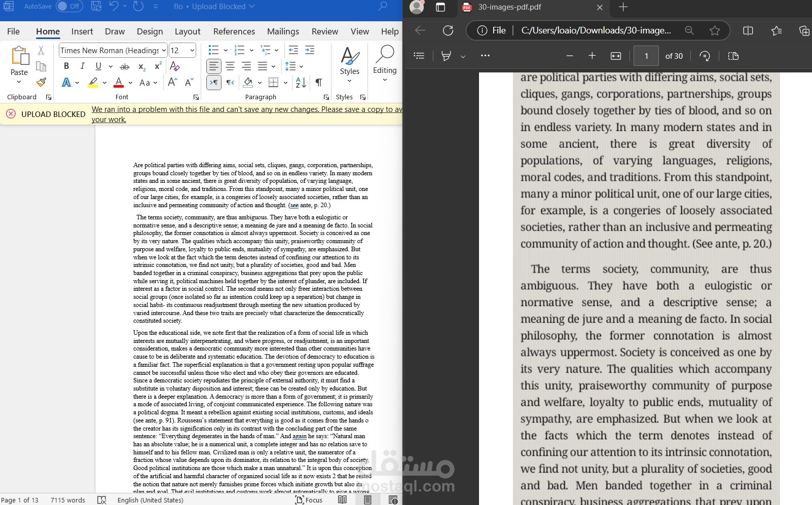Select the PDF highlight pen tool
The image size is (812, 505).
click(446, 56)
